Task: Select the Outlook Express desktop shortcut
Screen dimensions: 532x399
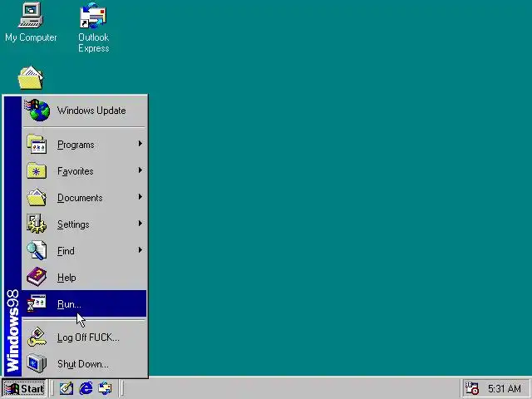Action: 93,27
